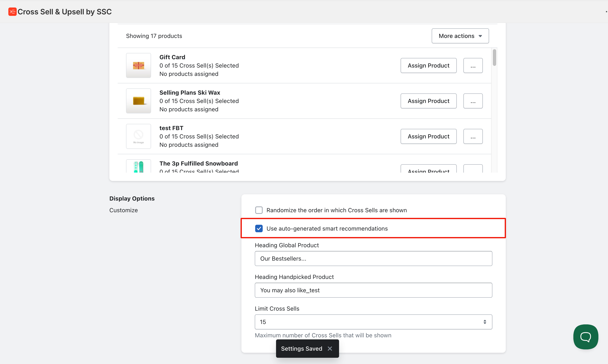This screenshot has height=364, width=608.
Task: Click the Gift Card product thumbnail
Action: (139, 65)
